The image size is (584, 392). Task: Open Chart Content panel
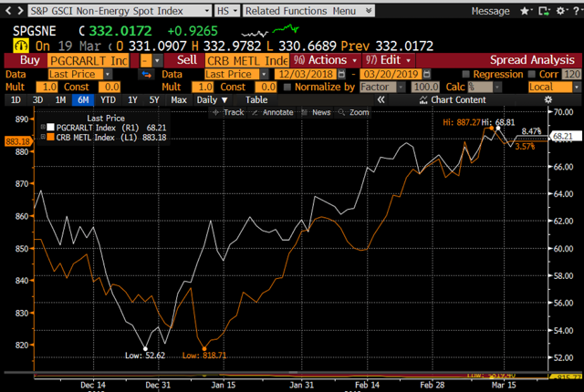point(453,99)
